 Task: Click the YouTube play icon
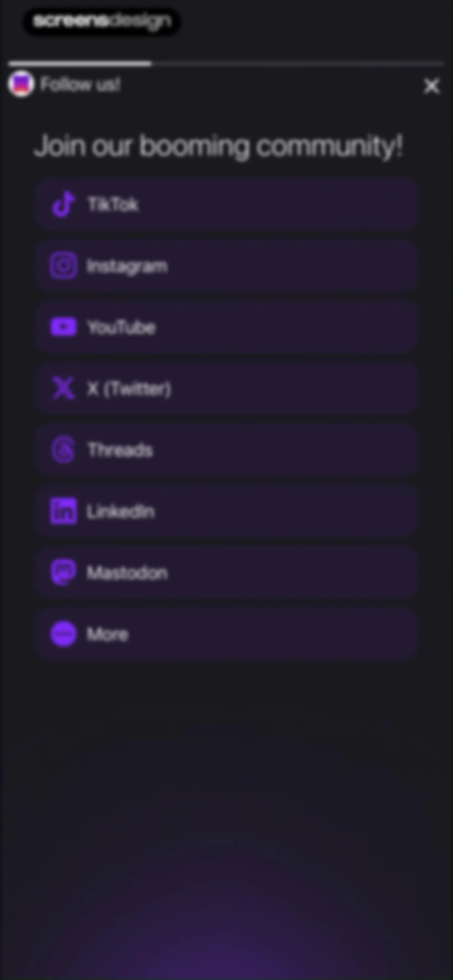coord(64,327)
